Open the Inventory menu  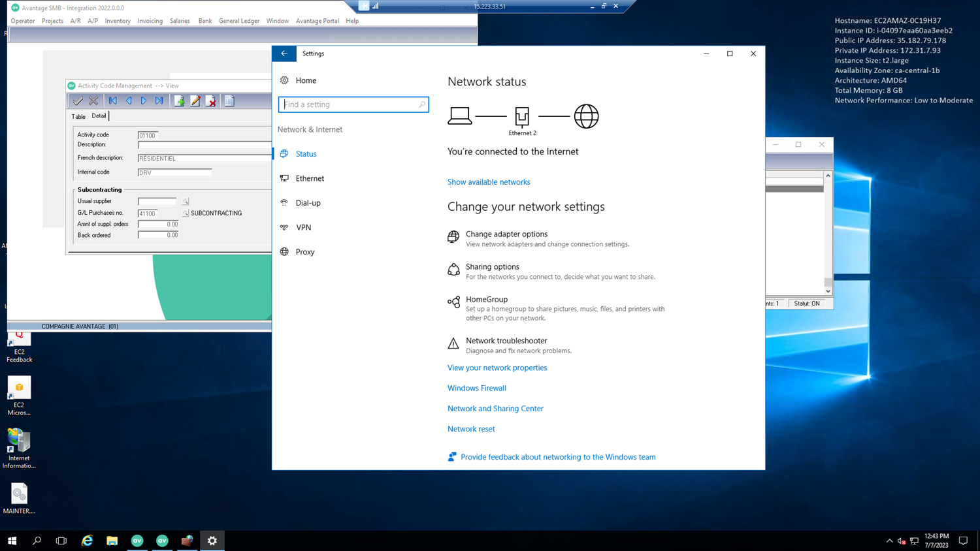coord(118,21)
